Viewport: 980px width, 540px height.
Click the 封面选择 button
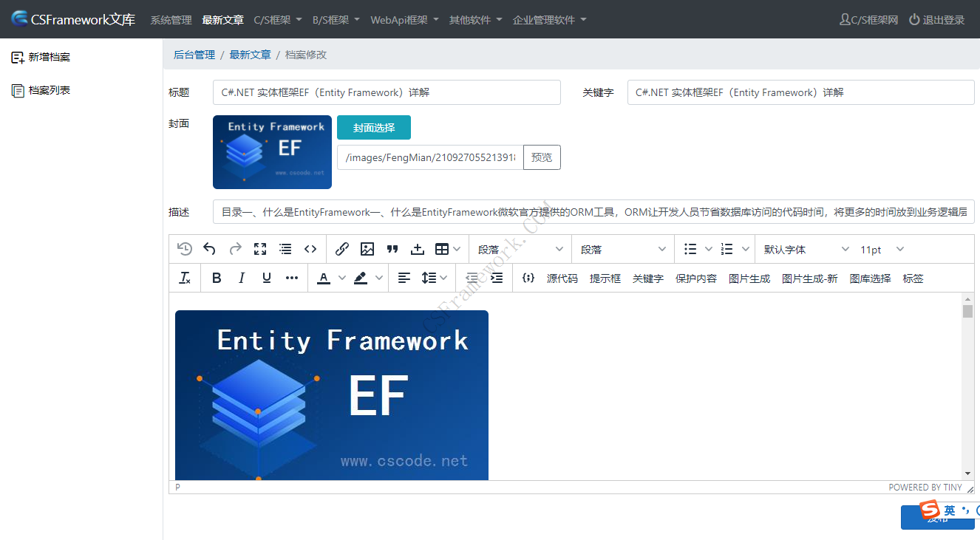[x=374, y=128]
